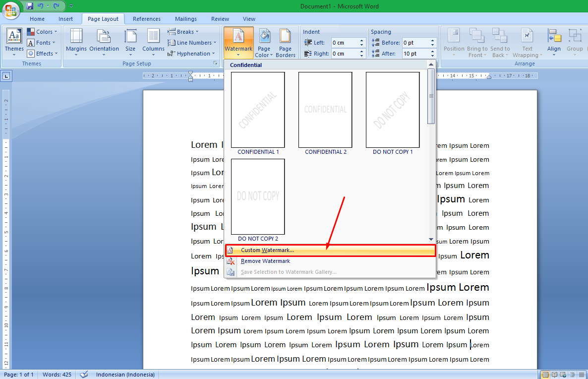
Task: Redo action in Quick Access toolbar
Action: point(57,6)
